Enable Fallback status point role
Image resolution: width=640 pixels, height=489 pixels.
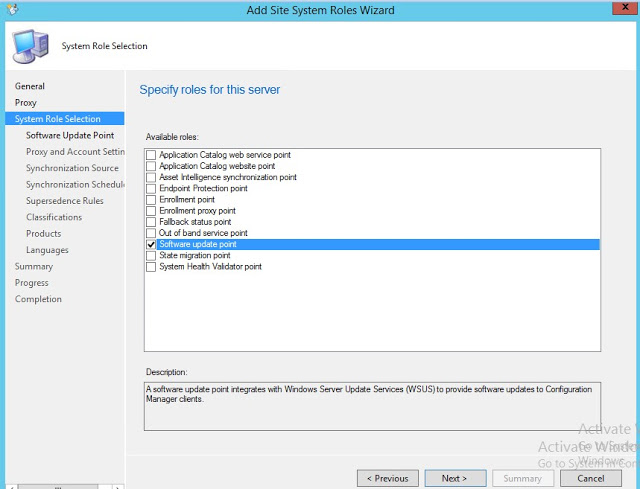pos(151,222)
